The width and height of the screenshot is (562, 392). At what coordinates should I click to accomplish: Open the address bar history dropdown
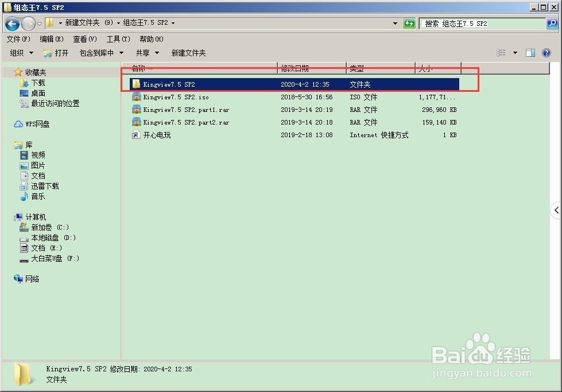[x=395, y=24]
